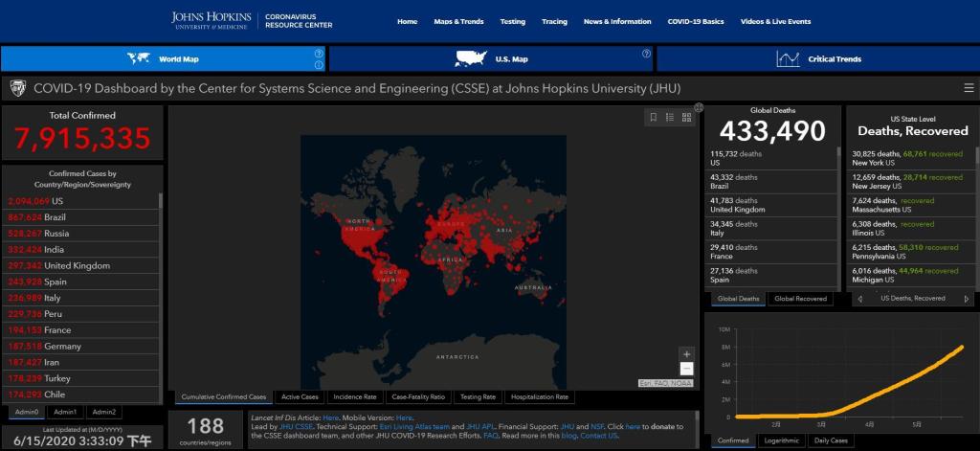Switch chart to Logarithmic tab
Screen dimensions: 980x451
coord(781,440)
